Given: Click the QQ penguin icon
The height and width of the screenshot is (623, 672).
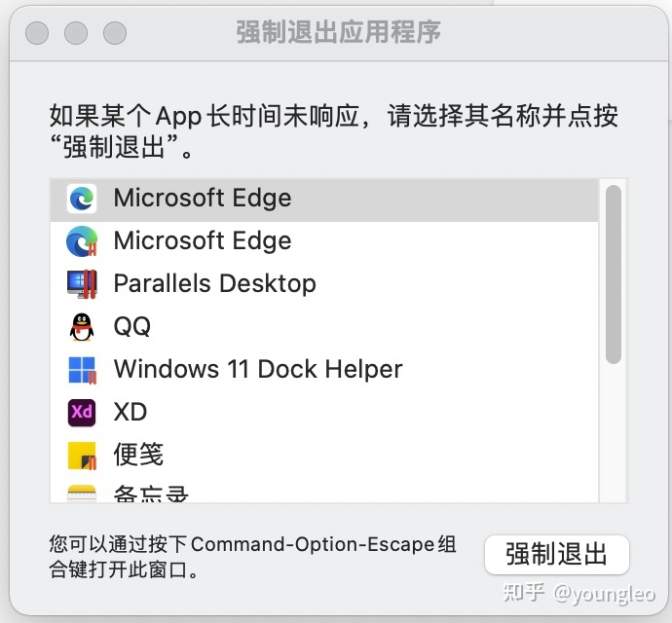Looking at the screenshot, I should click(x=82, y=327).
